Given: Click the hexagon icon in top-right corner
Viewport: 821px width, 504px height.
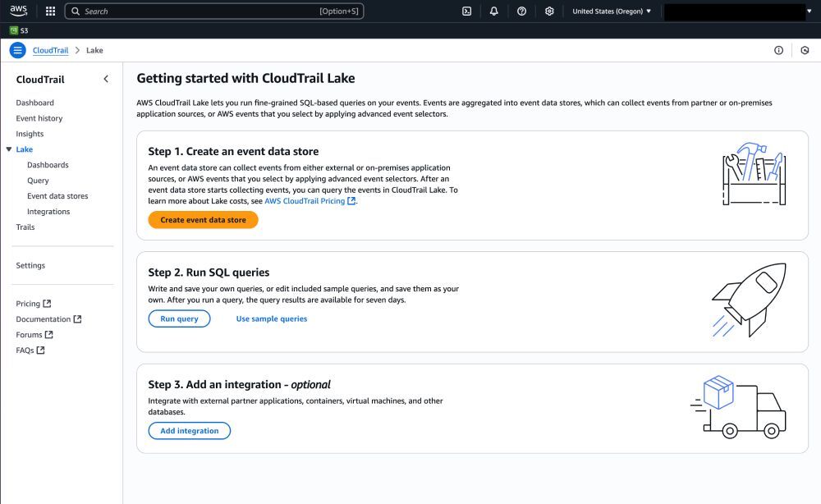Looking at the screenshot, I should click(805, 49).
